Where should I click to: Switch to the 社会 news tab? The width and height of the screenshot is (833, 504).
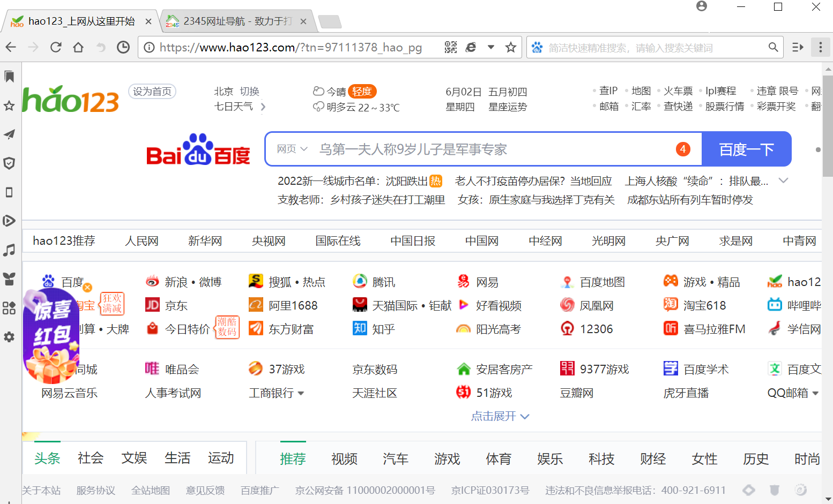point(90,458)
